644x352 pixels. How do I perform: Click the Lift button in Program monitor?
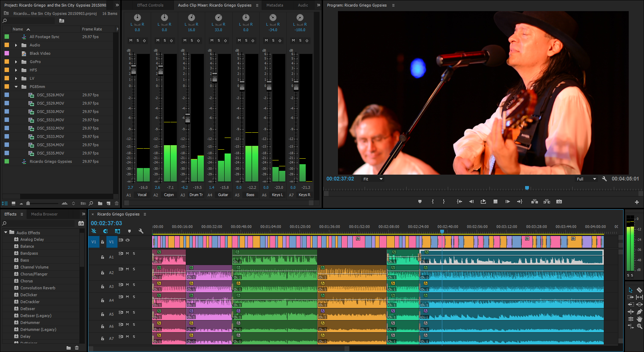point(534,202)
